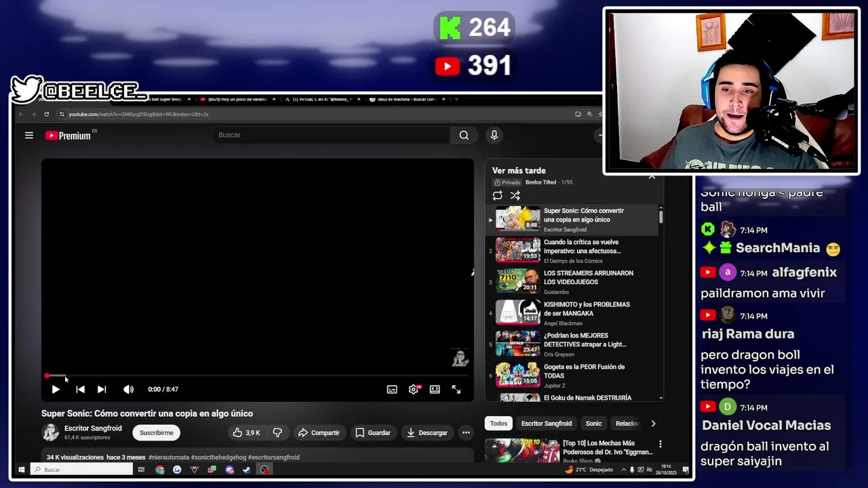Show hidden system tray icons
Screen dimensions: 868x488
click(x=623, y=470)
